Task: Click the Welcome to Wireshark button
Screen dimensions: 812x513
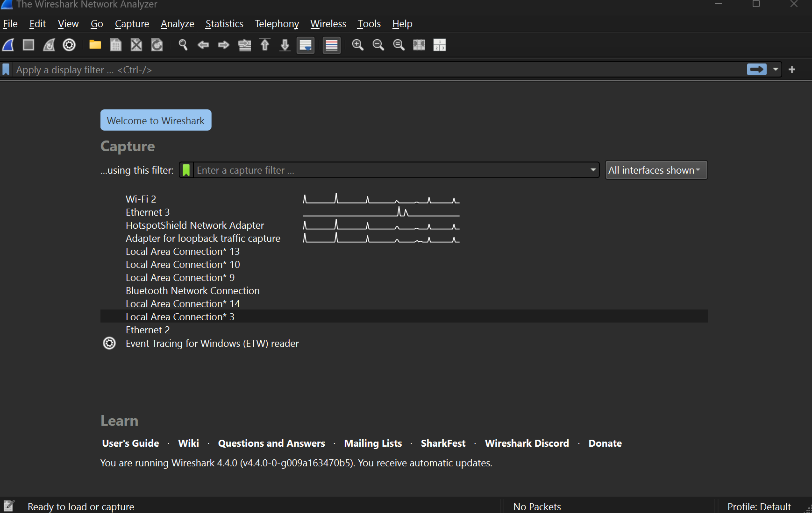Action: (156, 120)
